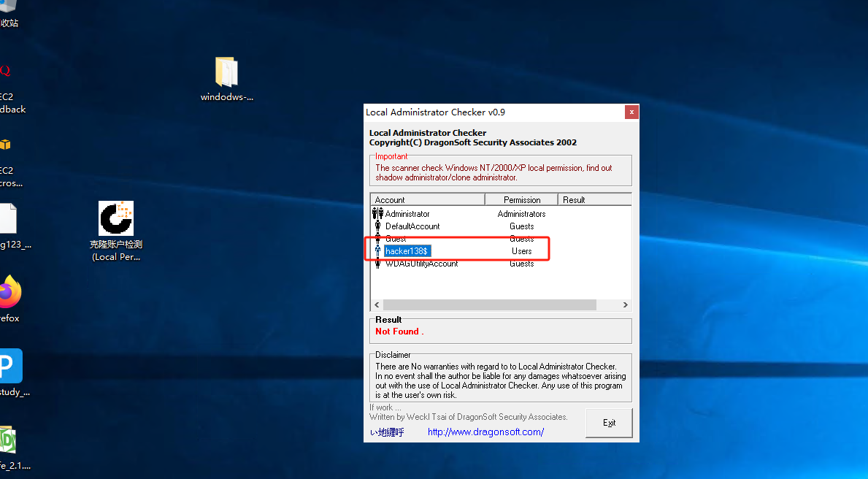Screen dimensions: 868x479
Task: Sort by the Account column header
Action: click(x=427, y=199)
